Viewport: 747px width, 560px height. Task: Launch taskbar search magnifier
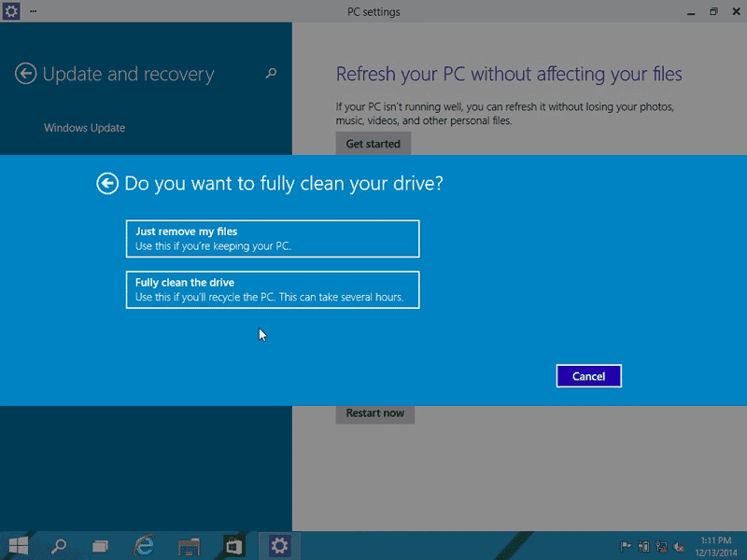pos(59,545)
